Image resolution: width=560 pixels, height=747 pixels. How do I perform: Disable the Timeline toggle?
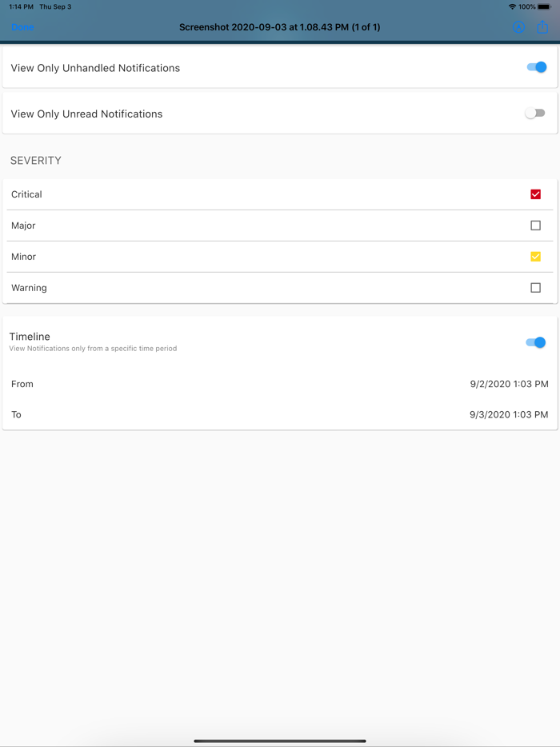535,342
